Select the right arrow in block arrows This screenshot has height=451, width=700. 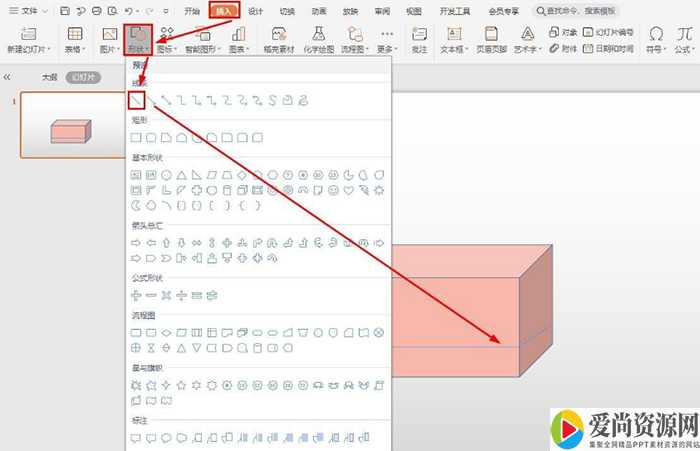pos(136,243)
